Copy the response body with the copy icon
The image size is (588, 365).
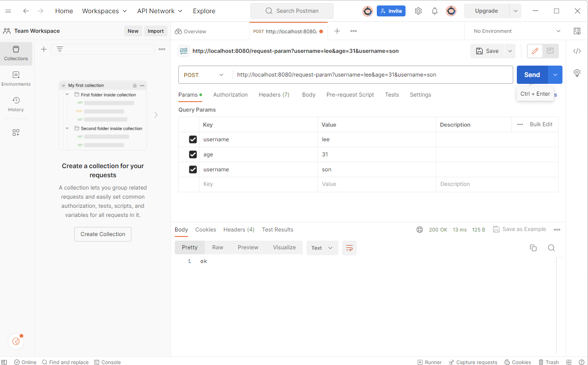click(x=533, y=248)
